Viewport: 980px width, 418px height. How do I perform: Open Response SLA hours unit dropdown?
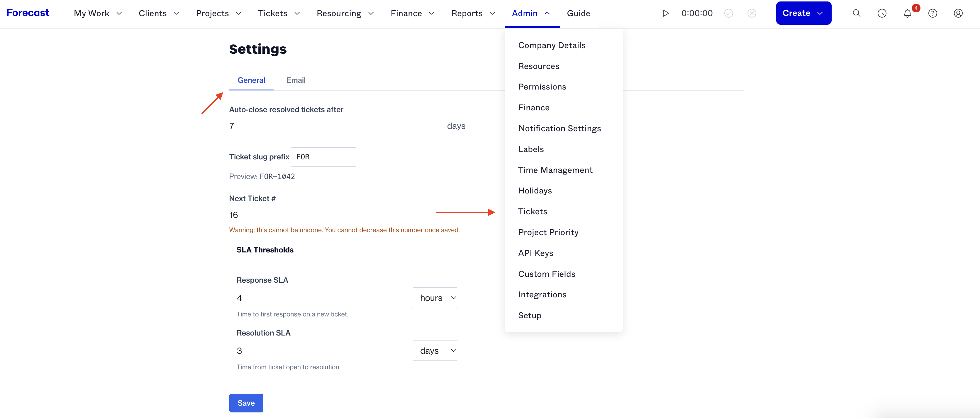(435, 298)
